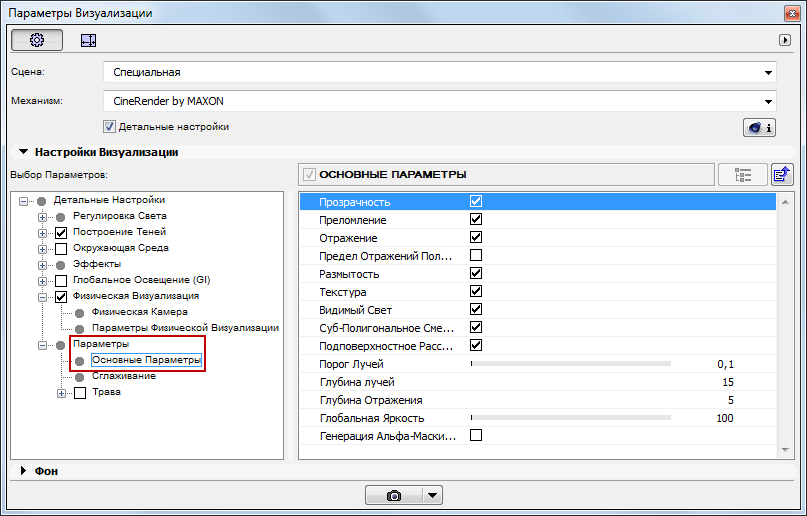Expand the Построение Теней node

pyautogui.click(x=42, y=233)
